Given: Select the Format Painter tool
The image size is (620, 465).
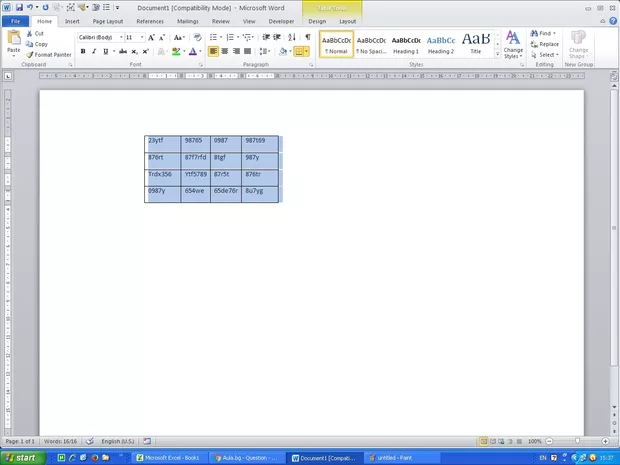Looking at the screenshot, I should point(50,55).
